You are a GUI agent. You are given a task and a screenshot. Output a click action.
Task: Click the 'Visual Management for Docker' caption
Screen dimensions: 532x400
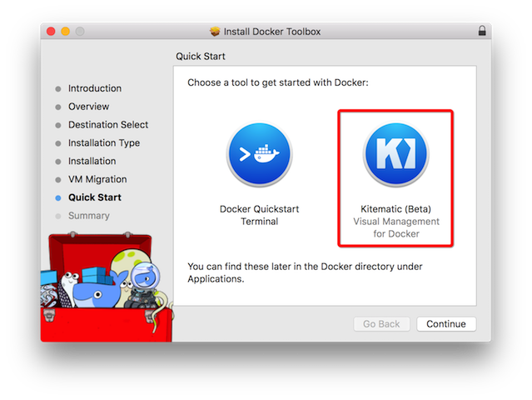pyautogui.click(x=396, y=227)
